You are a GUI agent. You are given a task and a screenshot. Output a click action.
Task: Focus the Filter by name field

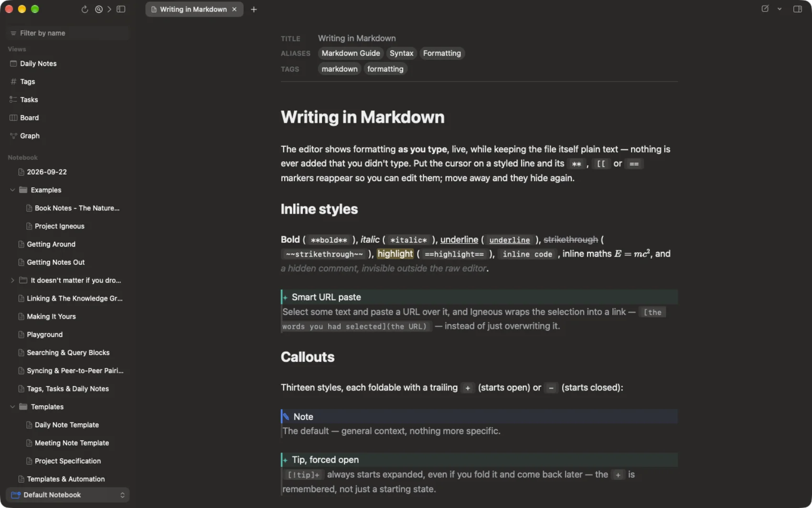[68, 33]
